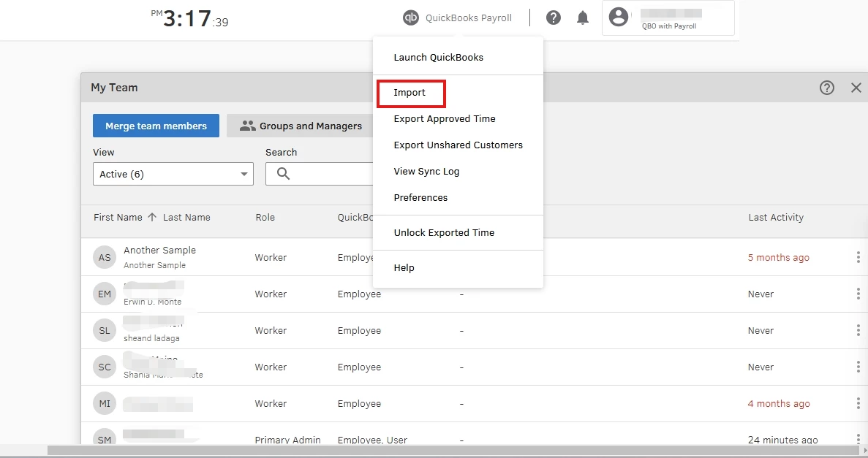This screenshot has width=868, height=458.
Task: Click the 24 minutes ago activity value
Action: pyautogui.click(x=782, y=440)
